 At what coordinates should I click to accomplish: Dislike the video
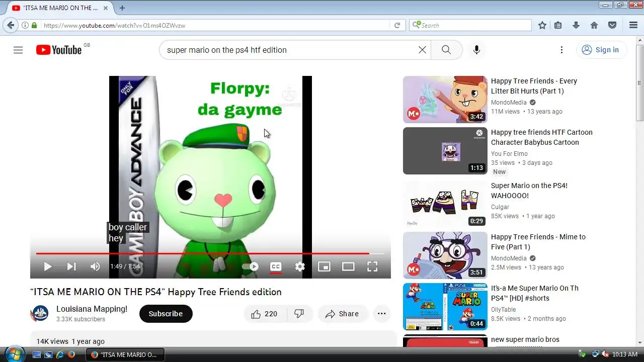(300, 314)
